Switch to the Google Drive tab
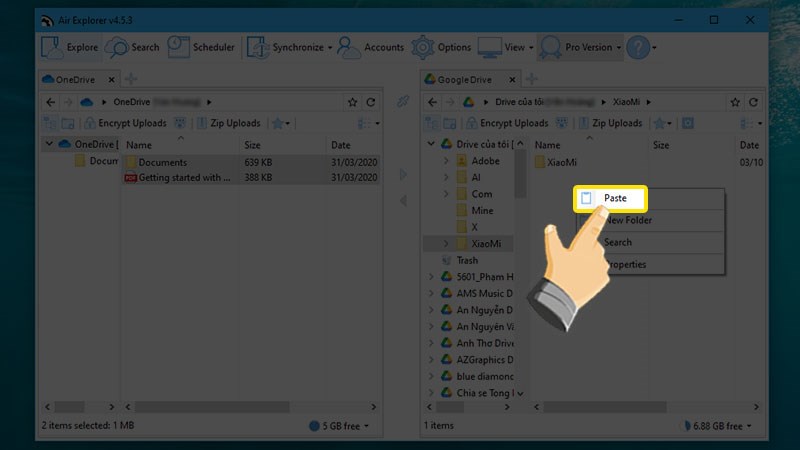The height and width of the screenshot is (450, 800). point(464,80)
